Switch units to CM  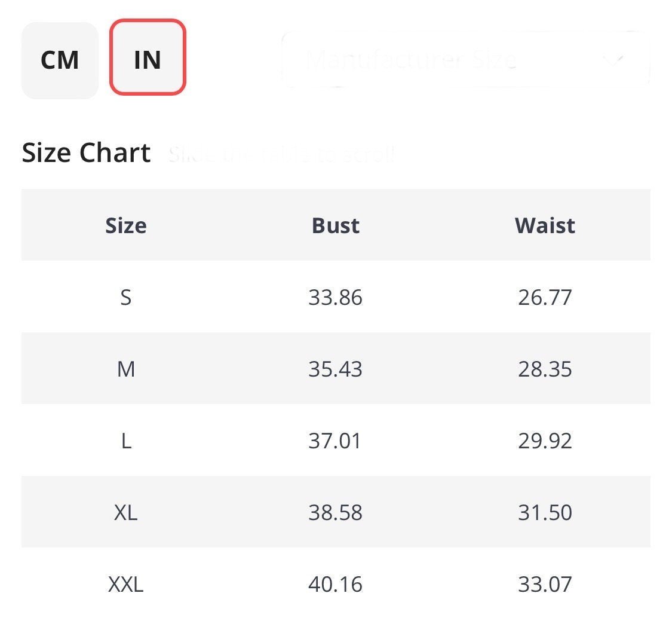tap(60, 60)
